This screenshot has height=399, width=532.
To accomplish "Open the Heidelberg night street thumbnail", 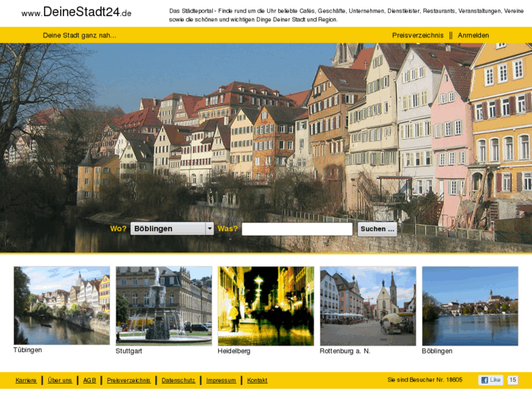I will click(x=266, y=306).
